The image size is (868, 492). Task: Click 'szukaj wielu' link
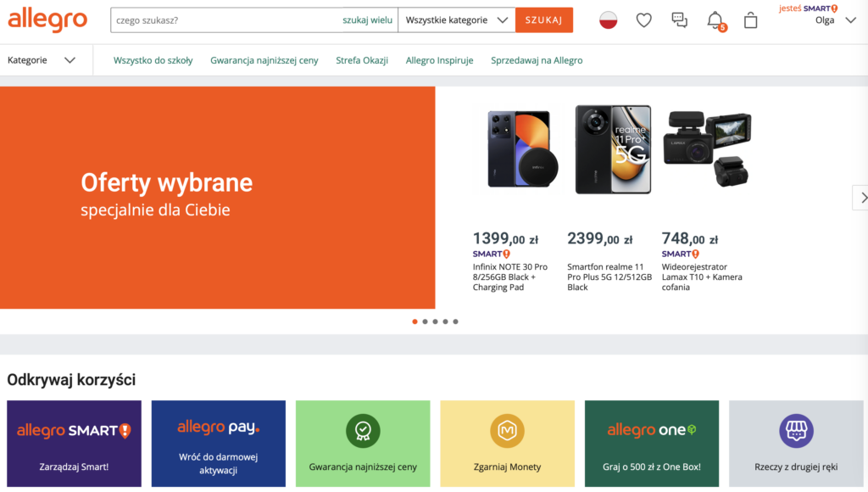point(367,20)
